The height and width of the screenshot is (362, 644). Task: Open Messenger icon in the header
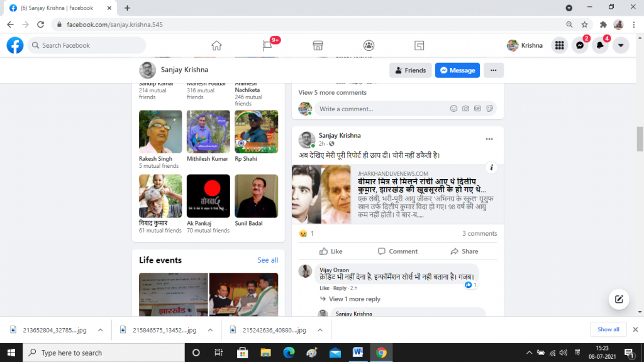pyautogui.click(x=579, y=45)
